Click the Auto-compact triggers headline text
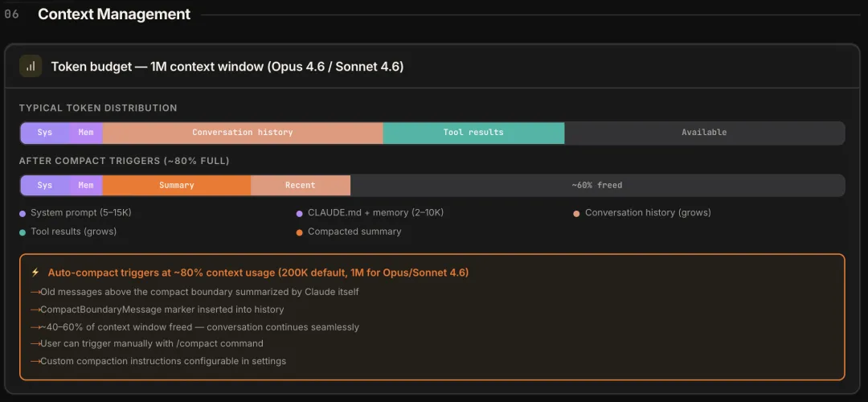 [x=258, y=273]
